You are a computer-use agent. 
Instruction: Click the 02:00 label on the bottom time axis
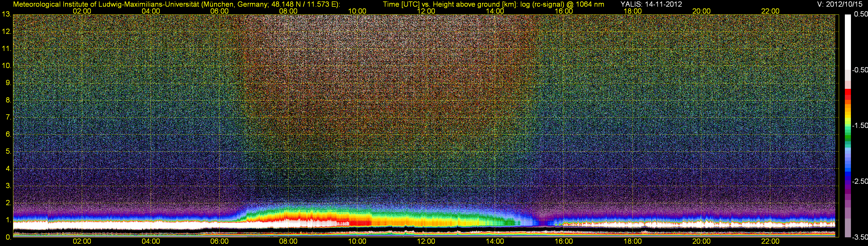click(x=82, y=241)
